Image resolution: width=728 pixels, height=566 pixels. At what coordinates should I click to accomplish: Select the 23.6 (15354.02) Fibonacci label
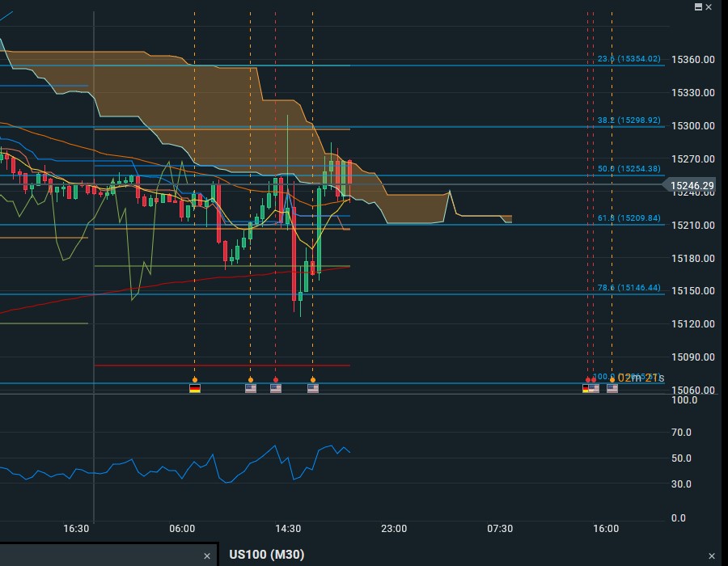[x=629, y=59]
